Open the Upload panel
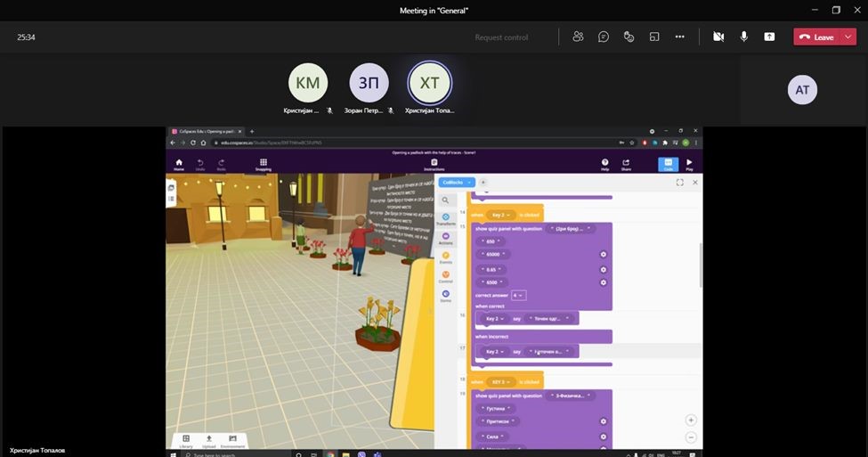Screen dimensions: 868x457 208,441
